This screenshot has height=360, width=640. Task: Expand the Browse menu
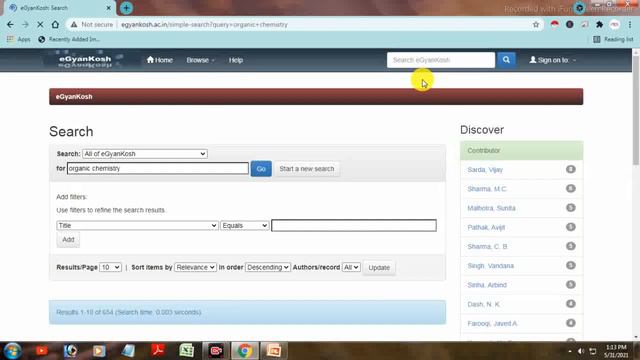pyautogui.click(x=200, y=60)
